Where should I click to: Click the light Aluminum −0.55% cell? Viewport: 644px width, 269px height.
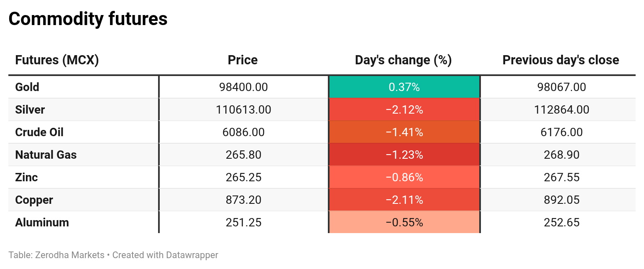point(404,223)
